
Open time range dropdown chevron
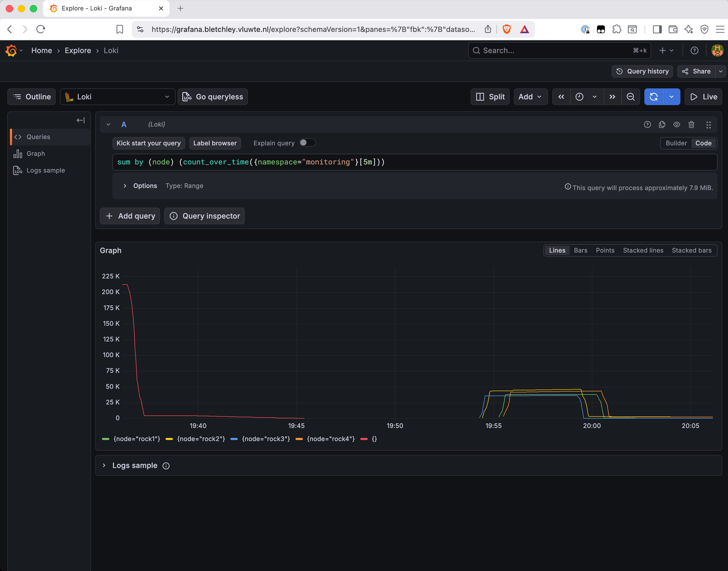[x=594, y=97]
